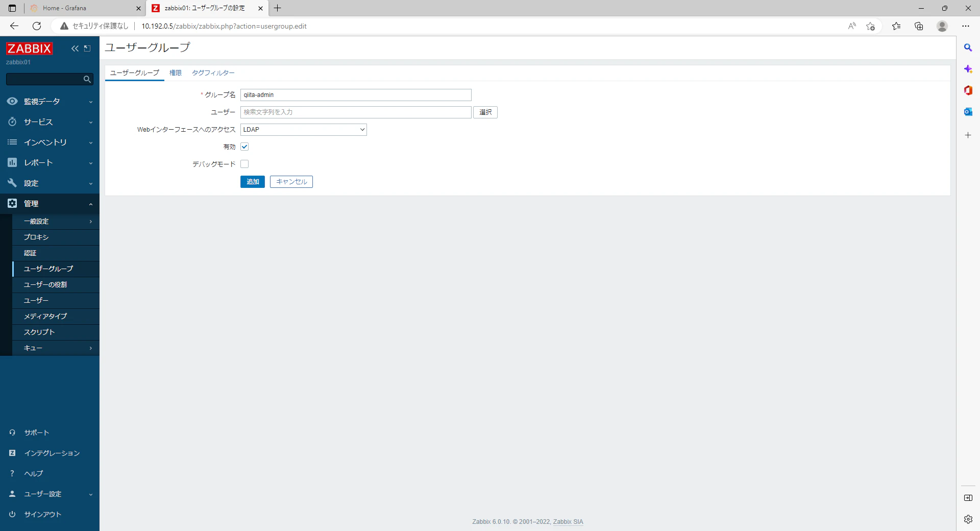Click the gear icon for 管理
Screen dimensions: 980x531
click(12, 203)
